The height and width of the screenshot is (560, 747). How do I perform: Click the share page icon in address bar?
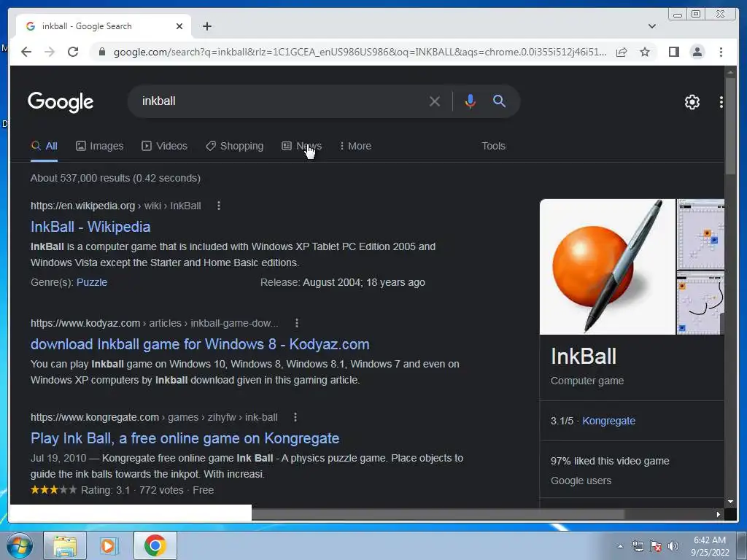click(x=622, y=52)
